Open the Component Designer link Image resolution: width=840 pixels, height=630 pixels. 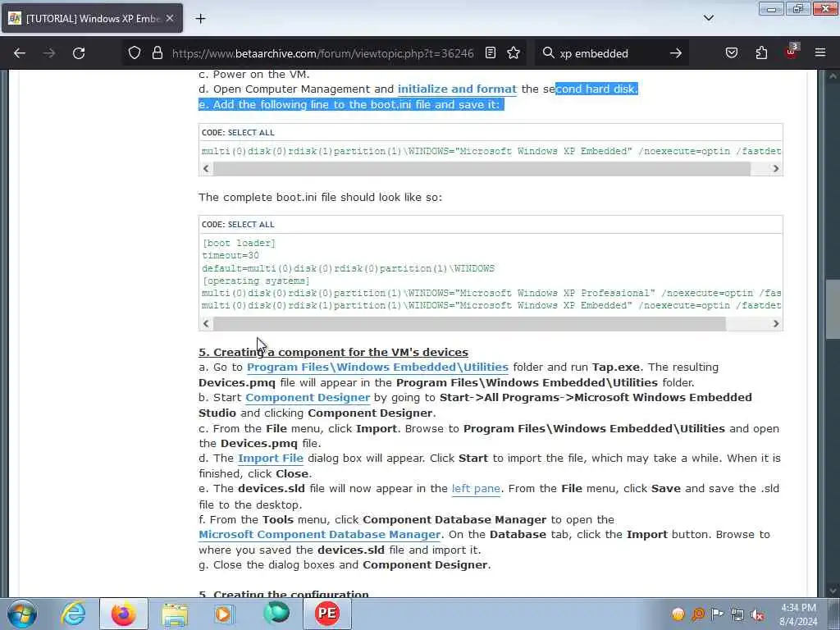pyautogui.click(x=308, y=398)
